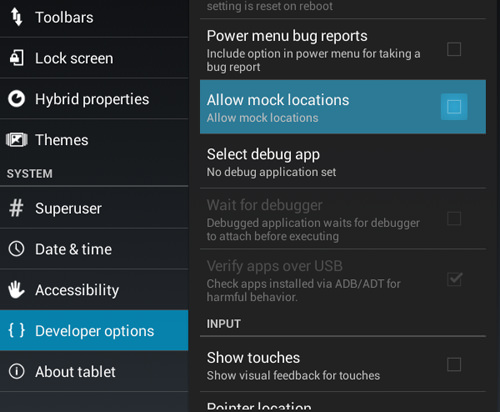Uncheck Verify apps over USB
This screenshot has height=412, width=500.
pos(454,279)
